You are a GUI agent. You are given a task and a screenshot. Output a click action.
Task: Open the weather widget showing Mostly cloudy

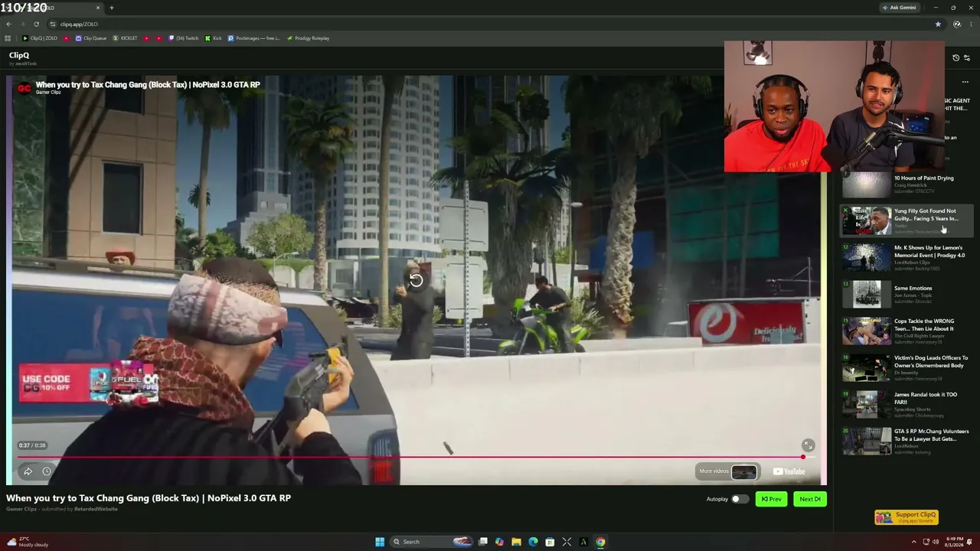point(28,542)
